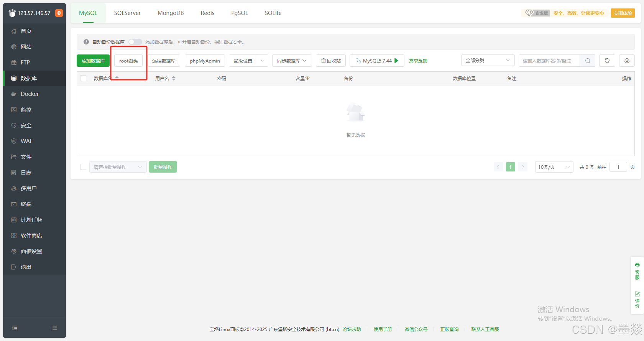Check the select-all checkbox in table header
644x341 pixels.
(83, 78)
